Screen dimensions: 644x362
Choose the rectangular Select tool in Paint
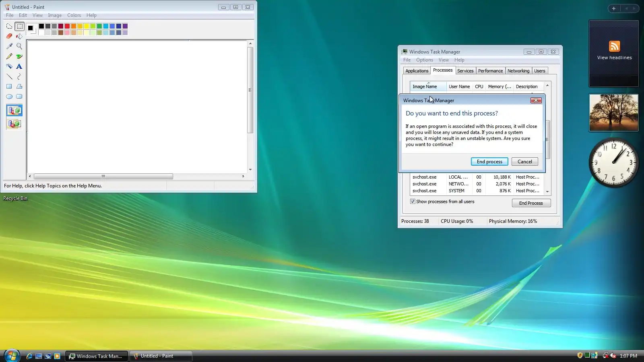[x=19, y=27]
